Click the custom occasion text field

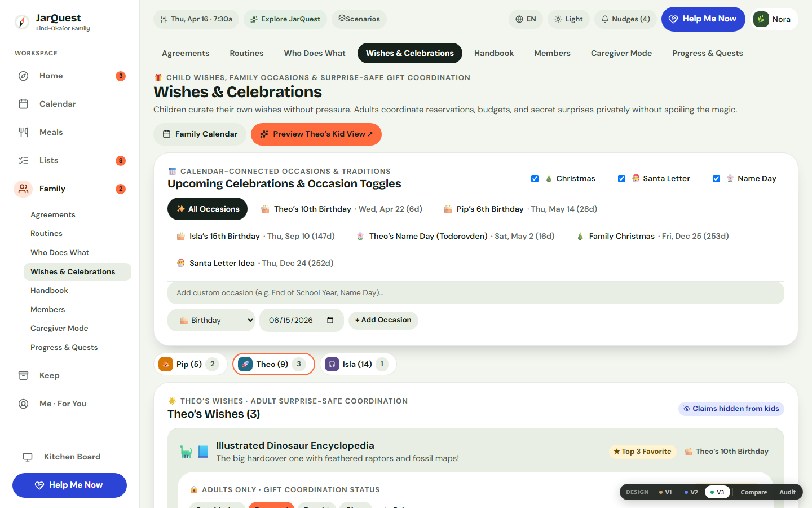[x=476, y=293]
